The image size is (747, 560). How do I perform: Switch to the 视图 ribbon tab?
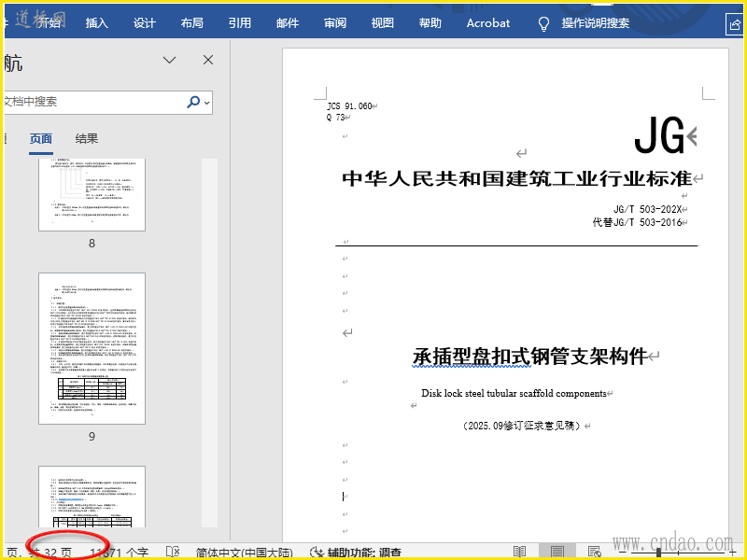coord(383,22)
